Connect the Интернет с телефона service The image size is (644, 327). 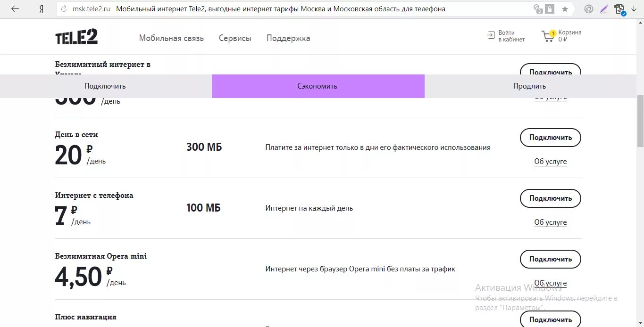[551, 198]
